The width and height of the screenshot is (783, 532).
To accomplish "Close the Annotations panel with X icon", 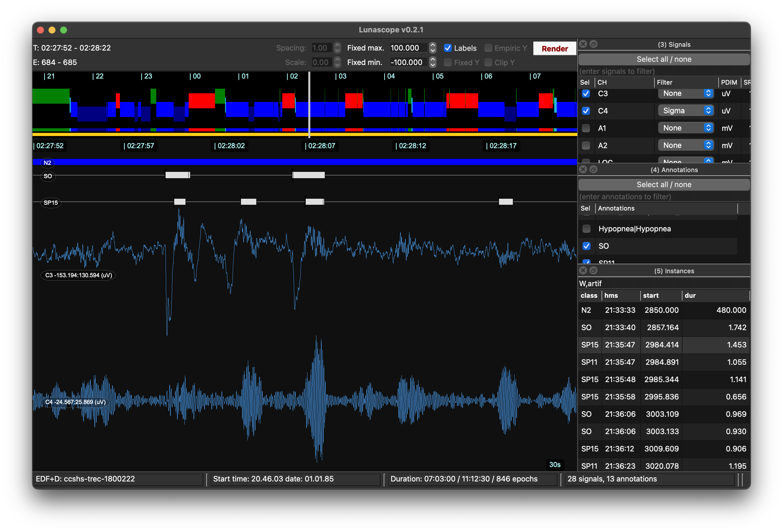I will (x=583, y=169).
